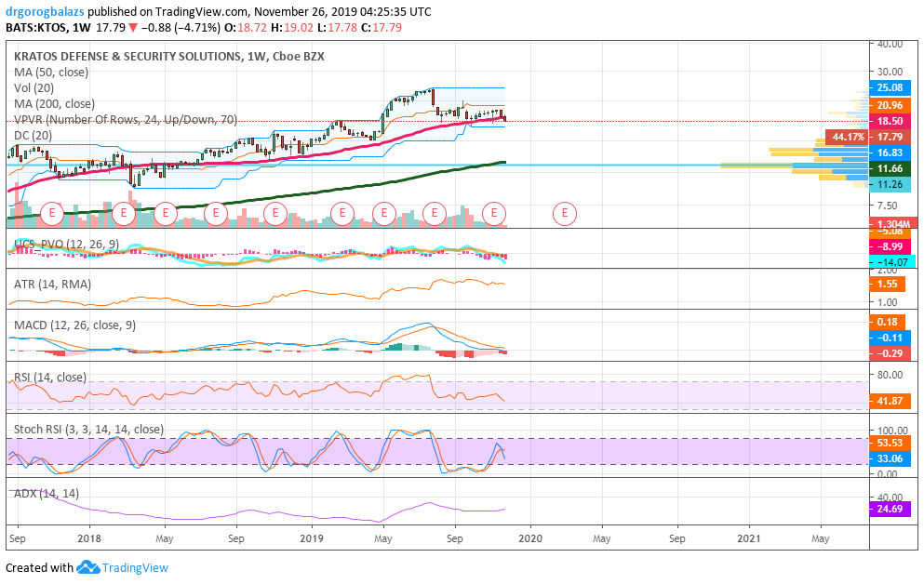924x584 pixels.
Task: Click the 44.17% volume profile percentage label
Action: pyautogui.click(x=848, y=138)
